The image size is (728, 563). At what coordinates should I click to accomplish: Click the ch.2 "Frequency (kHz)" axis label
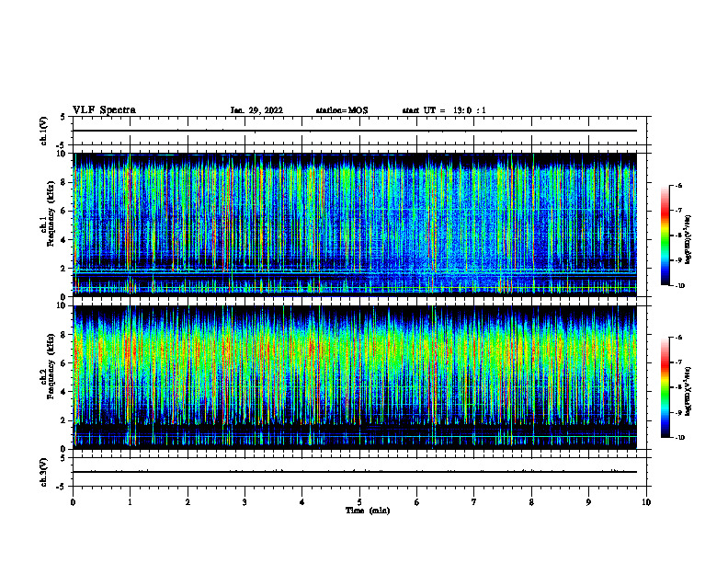click(x=51, y=366)
